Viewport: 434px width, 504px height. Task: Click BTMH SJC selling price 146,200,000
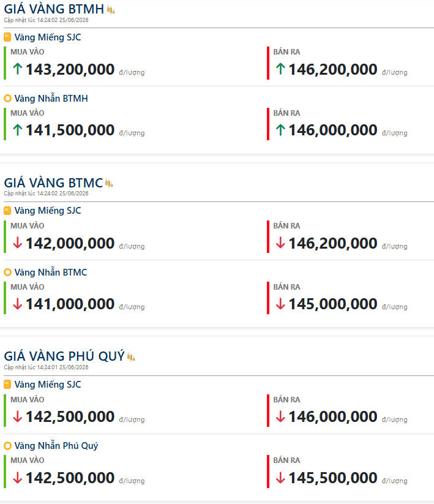pyautogui.click(x=333, y=69)
